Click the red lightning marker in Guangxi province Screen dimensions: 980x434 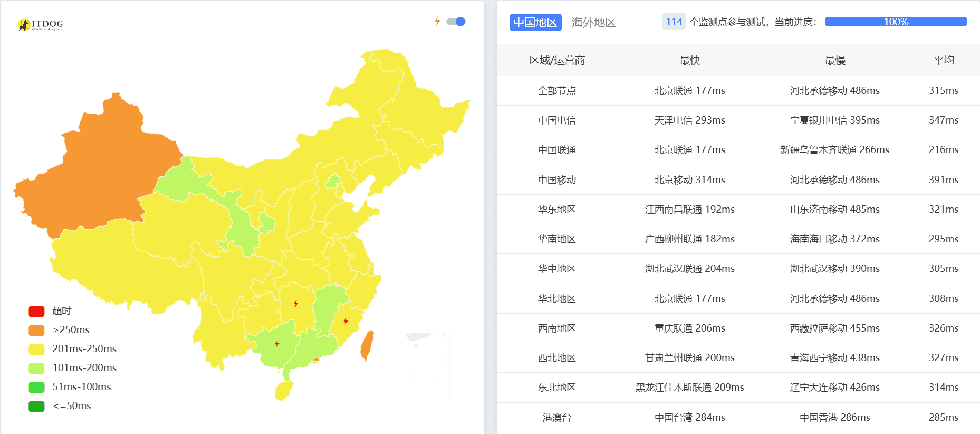point(277,344)
